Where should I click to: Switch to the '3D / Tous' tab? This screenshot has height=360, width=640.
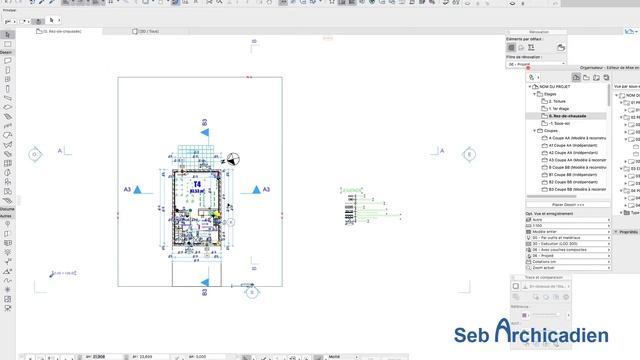pos(146,31)
